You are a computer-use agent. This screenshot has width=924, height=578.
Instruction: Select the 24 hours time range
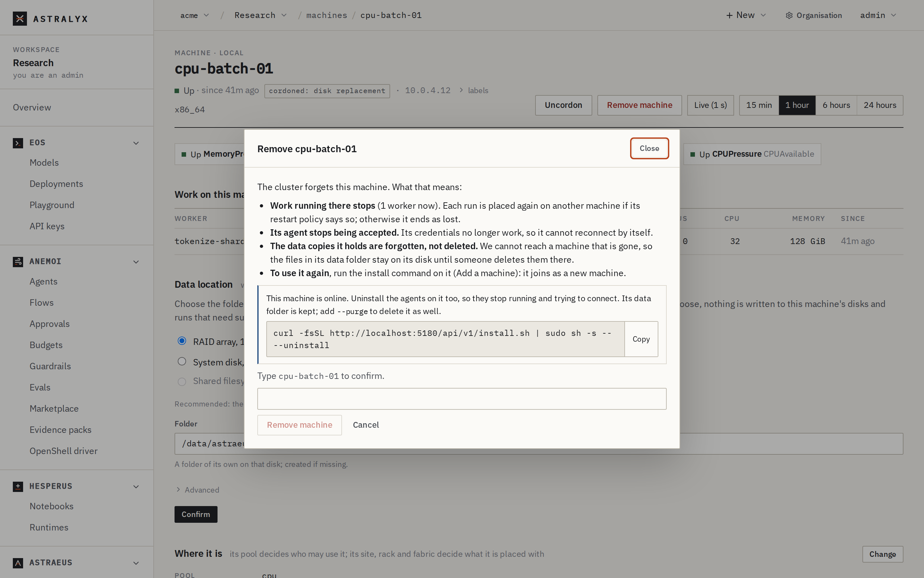pyautogui.click(x=880, y=105)
